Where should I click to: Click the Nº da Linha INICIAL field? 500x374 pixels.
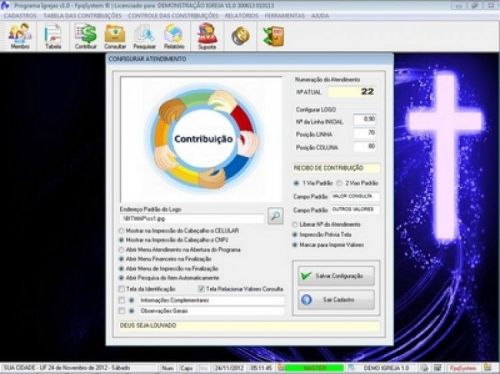[365, 119]
